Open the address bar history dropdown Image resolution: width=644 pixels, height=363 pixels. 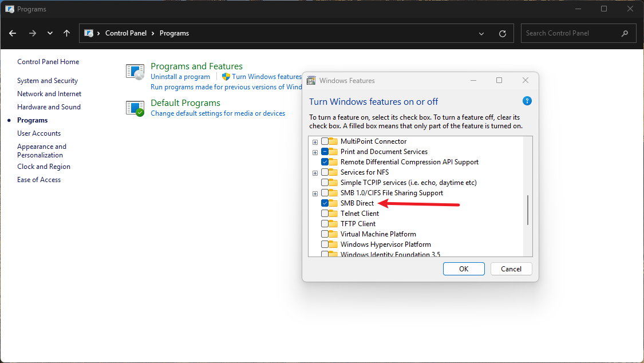click(482, 33)
